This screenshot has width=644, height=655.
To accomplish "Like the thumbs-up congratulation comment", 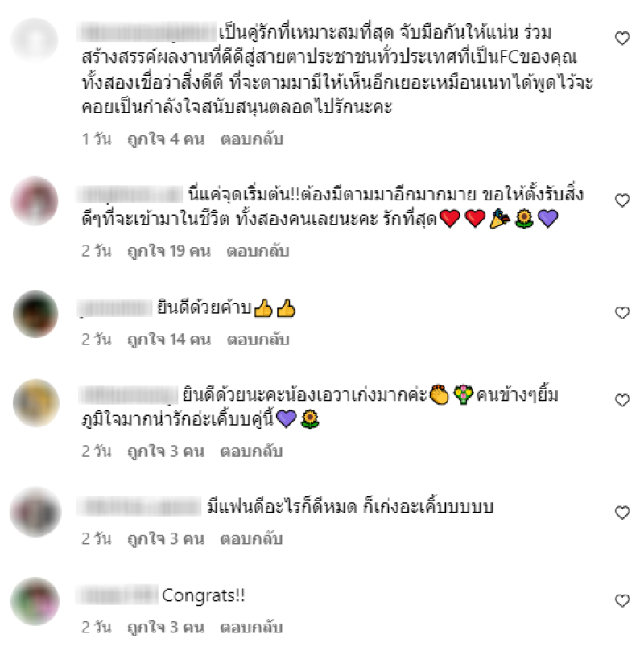I will coord(621,312).
